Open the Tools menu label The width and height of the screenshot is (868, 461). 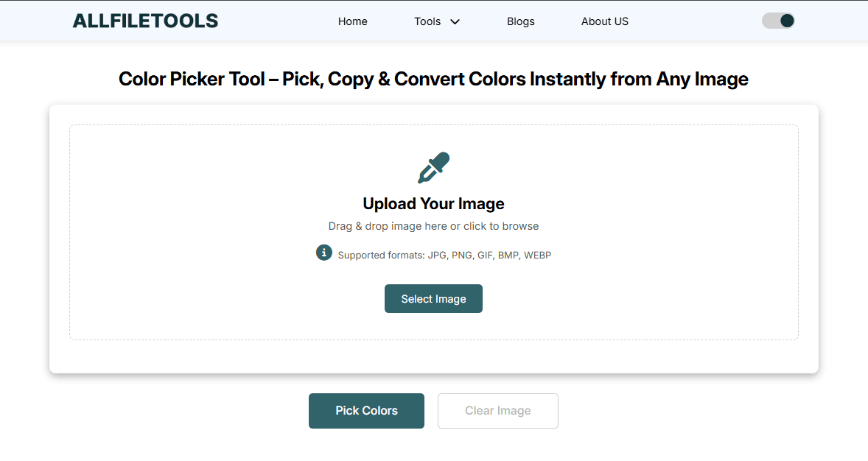pyautogui.click(x=427, y=21)
